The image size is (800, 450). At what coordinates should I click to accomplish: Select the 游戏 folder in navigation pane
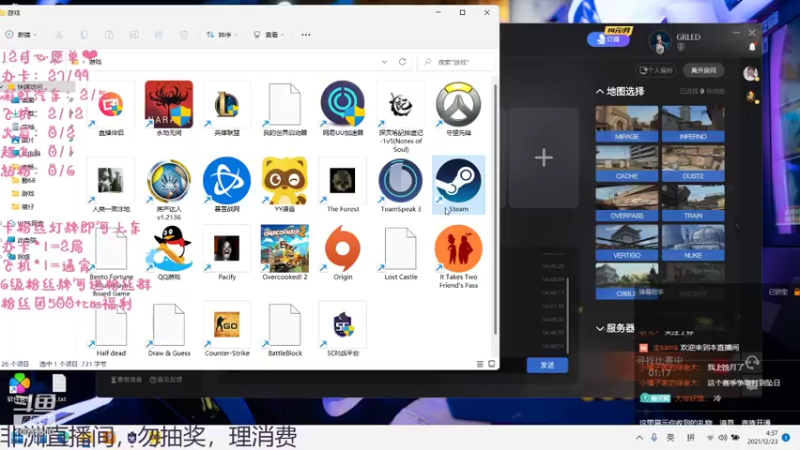point(23,193)
